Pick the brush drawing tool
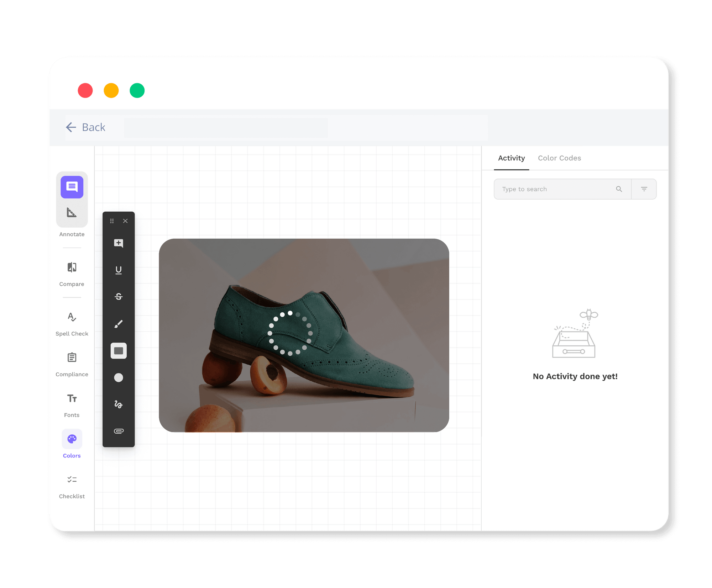 [x=119, y=323]
